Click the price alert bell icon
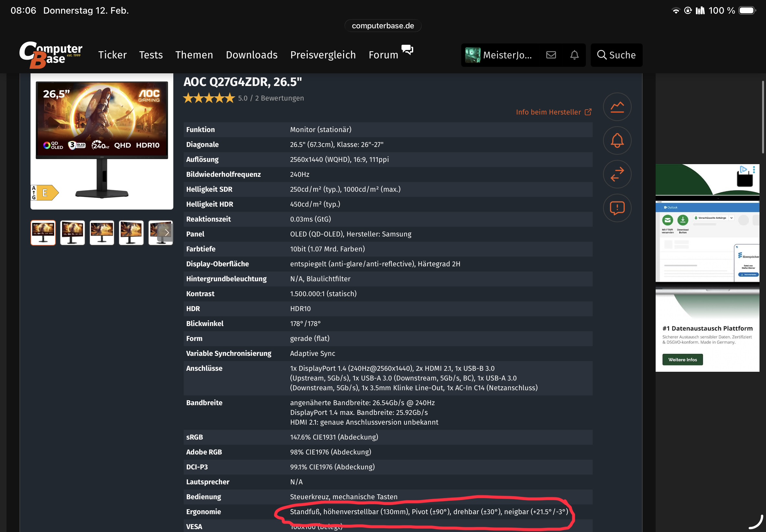Image resolution: width=766 pixels, height=532 pixels. pos(617,140)
